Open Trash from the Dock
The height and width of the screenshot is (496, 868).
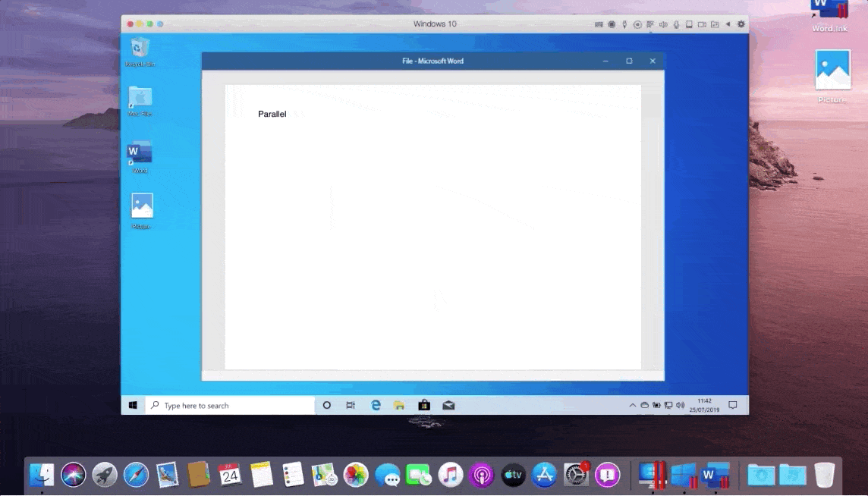(824, 475)
